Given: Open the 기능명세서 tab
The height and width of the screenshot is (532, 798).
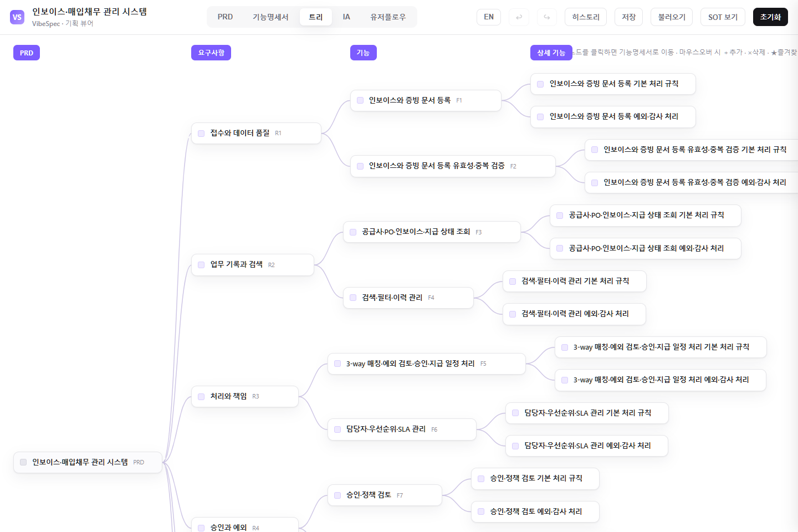Looking at the screenshot, I should tap(270, 17).
